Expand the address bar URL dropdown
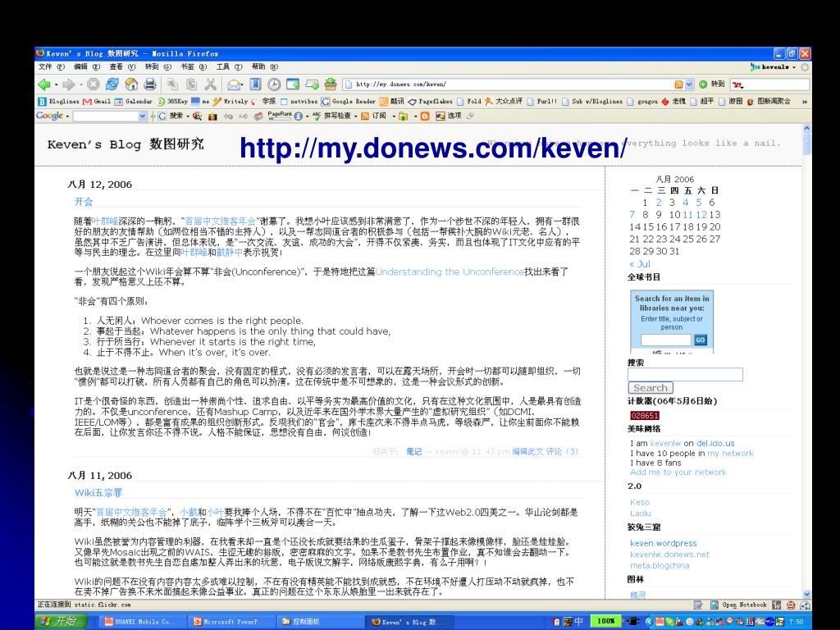Screen dimensions: 840x630 tap(689, 84)
